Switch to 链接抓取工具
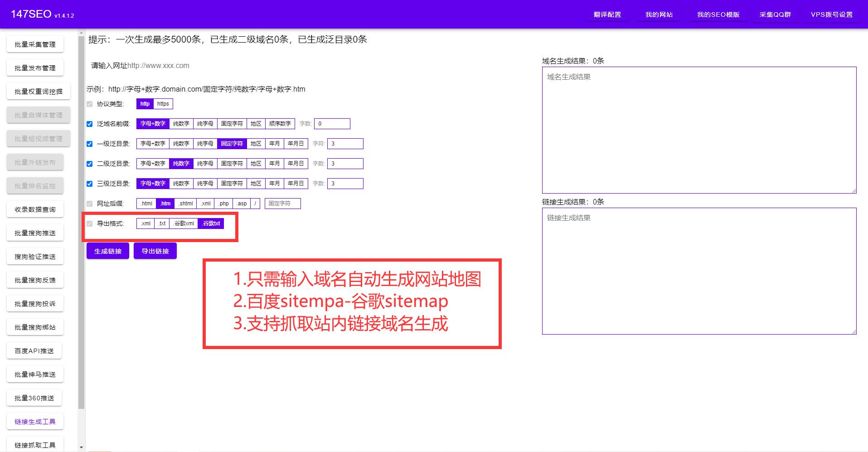The image size is (868, 452). (34, 445)
